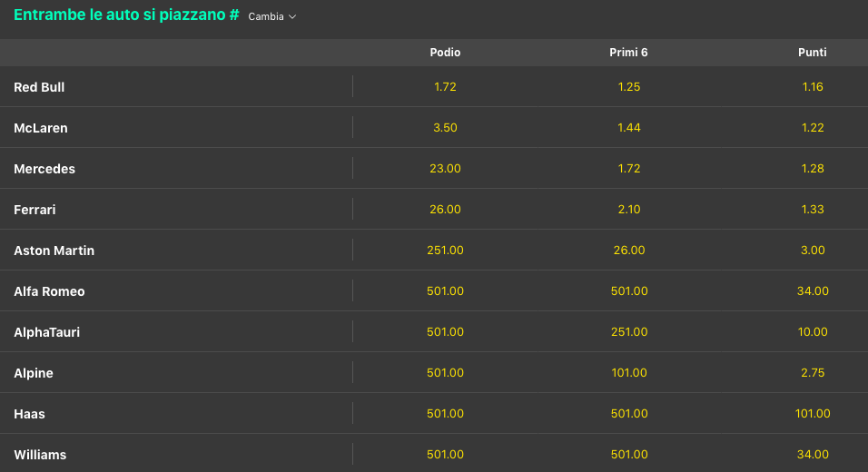Choose McLaren Primi 6 odds 1.44
This screenshot has width=868, height=472.
(x=628, y=128)
